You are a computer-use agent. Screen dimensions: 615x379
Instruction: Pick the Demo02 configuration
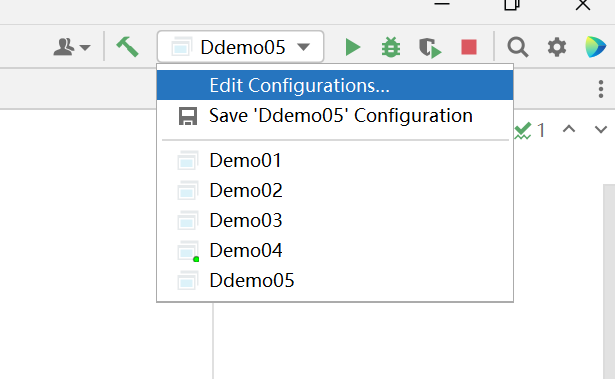[x=335, y=190]
